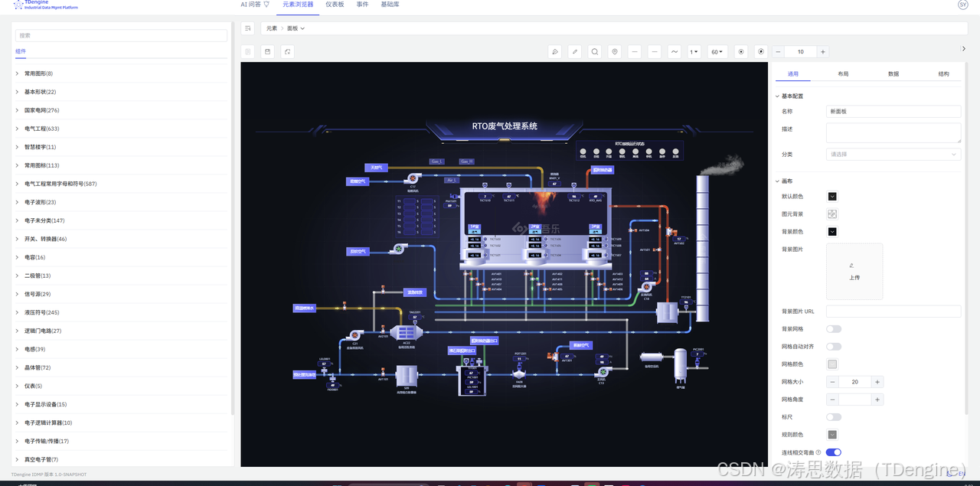This screenshot has height=486, width=980.
Task: Decrease 网格大小 with minus button
Action: pyautogui.click(x=833, y=382)
